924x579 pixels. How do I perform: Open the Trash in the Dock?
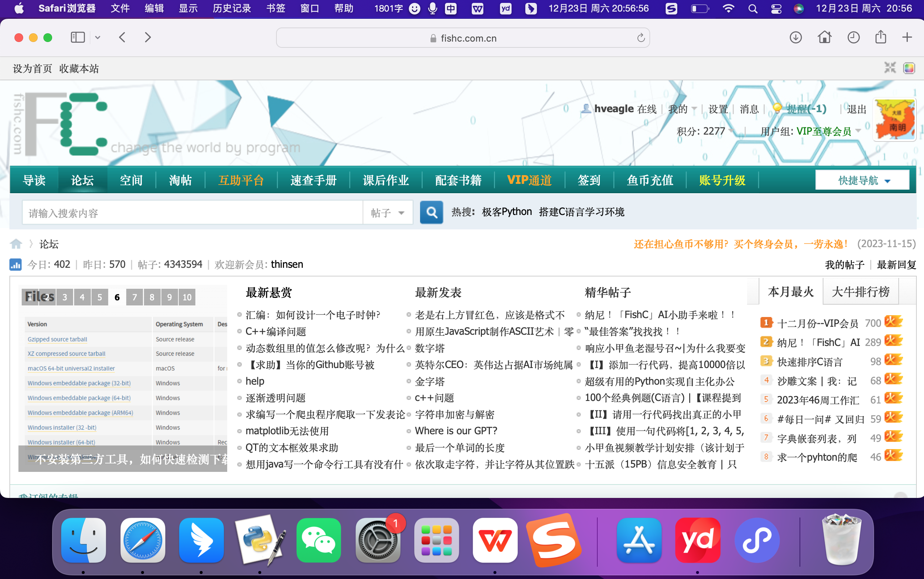point(842,540)
